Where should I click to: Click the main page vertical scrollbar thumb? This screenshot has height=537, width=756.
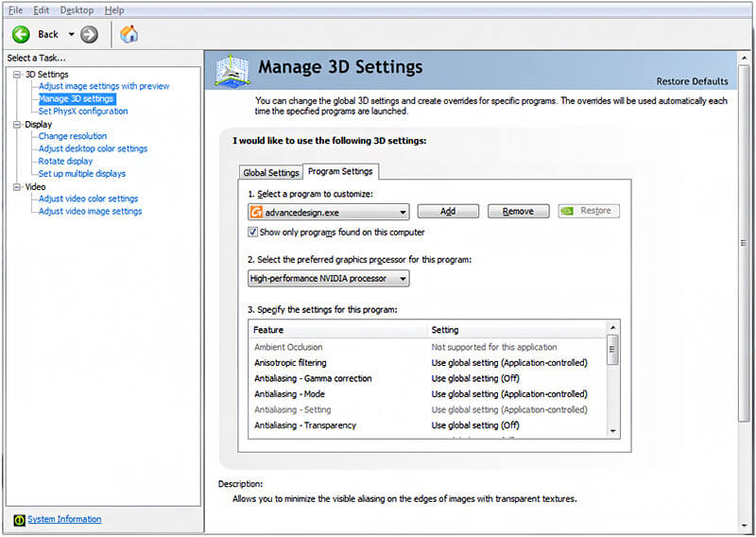click(x=744, y=244)
